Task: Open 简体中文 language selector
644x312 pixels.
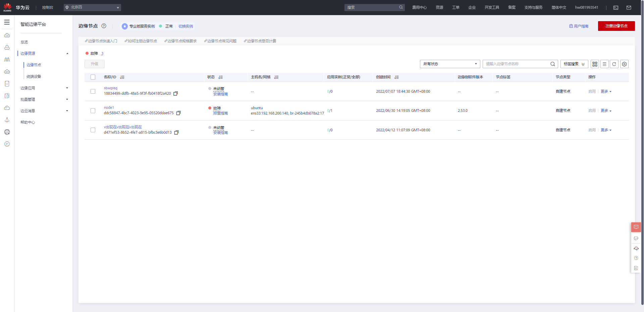Action: pos(559,7)
